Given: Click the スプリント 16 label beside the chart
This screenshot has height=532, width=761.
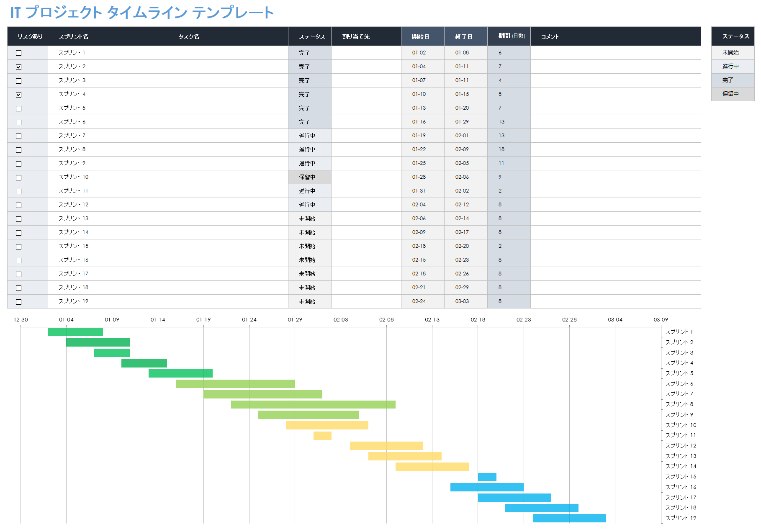Looking at the screenshot, I should click(x=681, y=487).
